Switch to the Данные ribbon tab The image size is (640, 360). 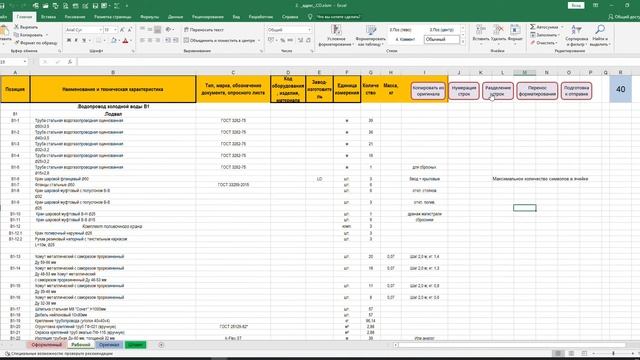point(175,17)
